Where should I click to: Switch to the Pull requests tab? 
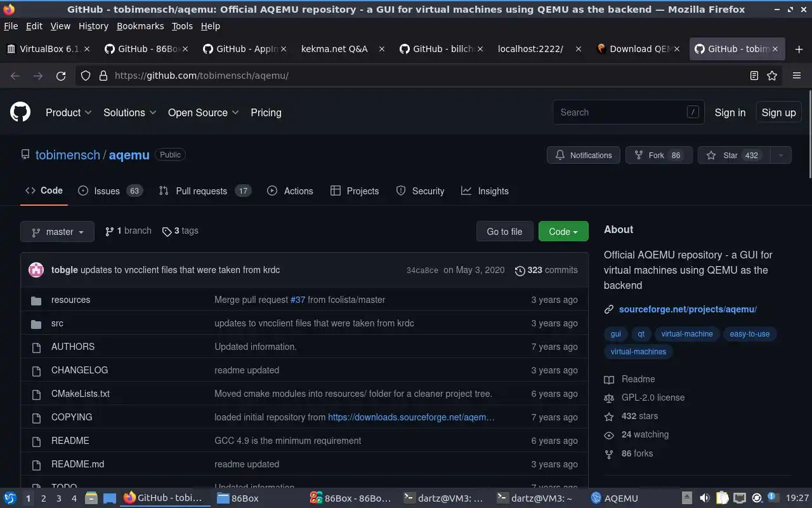[205, 191]
